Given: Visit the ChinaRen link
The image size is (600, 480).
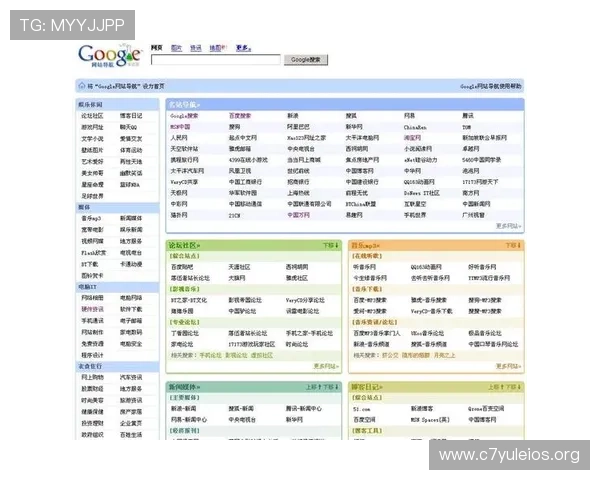Looking at the screenshot, I should [415, 127].
